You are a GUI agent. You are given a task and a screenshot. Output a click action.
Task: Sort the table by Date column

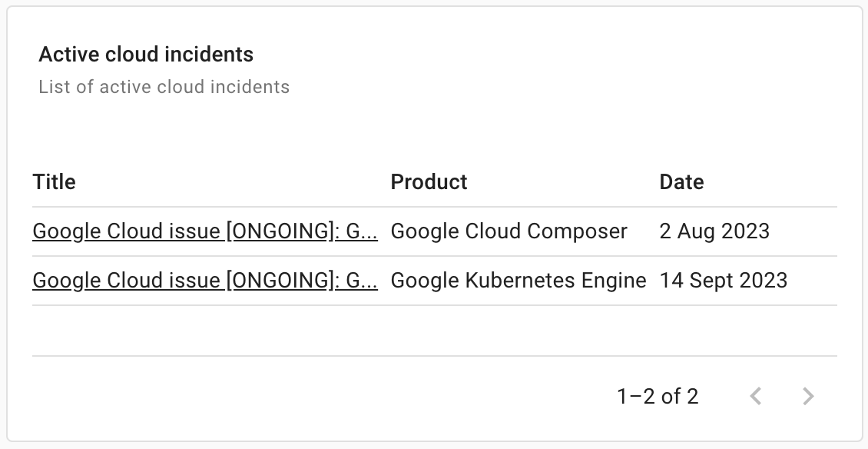pos(681,182)
